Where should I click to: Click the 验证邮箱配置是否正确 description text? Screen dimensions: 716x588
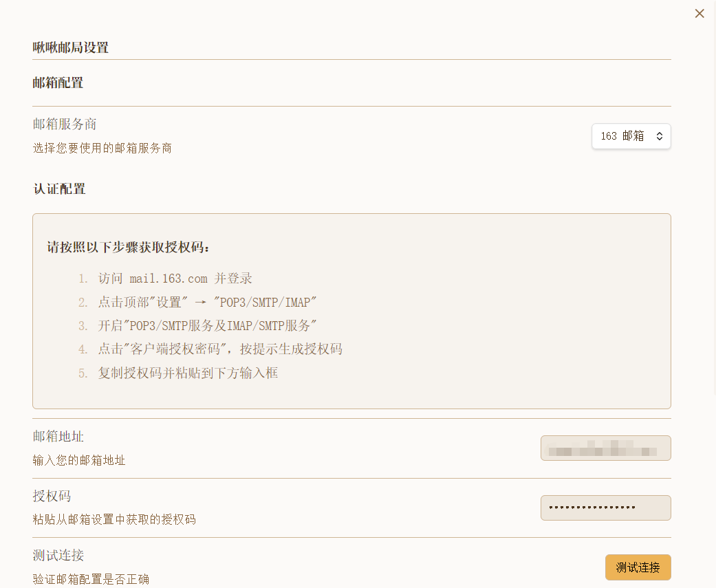point(91,579)
